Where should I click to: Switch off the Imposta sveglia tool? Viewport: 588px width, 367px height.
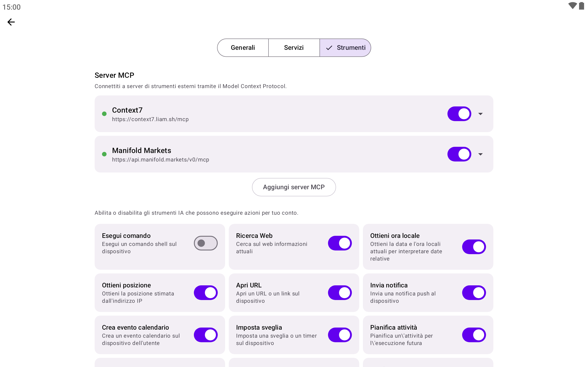(340, 335)
